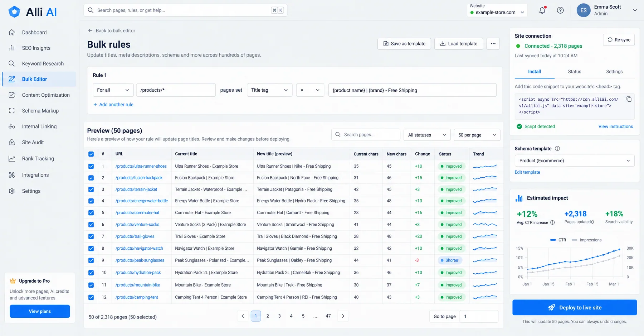
Task: Click the Rank Tracking chart icon
Action: point(12,158)
